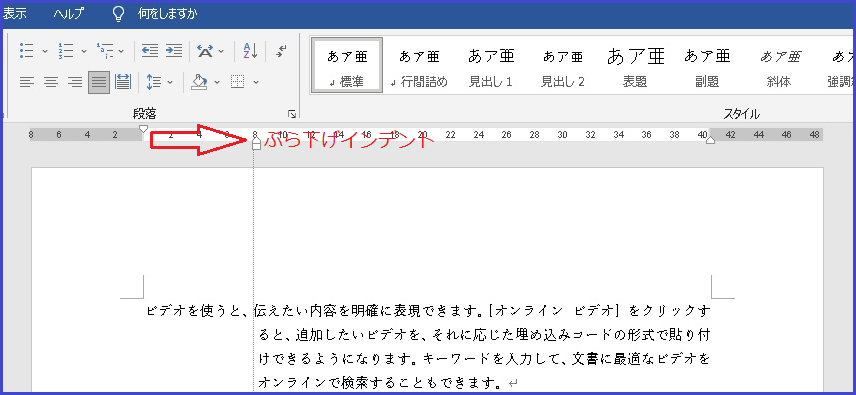Apply the 斜体 style

tap(779, 66)
